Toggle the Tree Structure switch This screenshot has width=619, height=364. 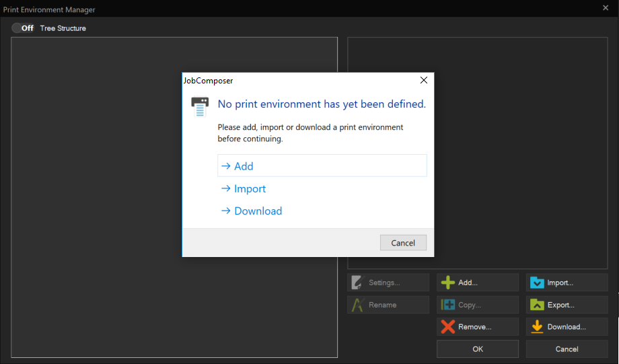tap(22, 28)
